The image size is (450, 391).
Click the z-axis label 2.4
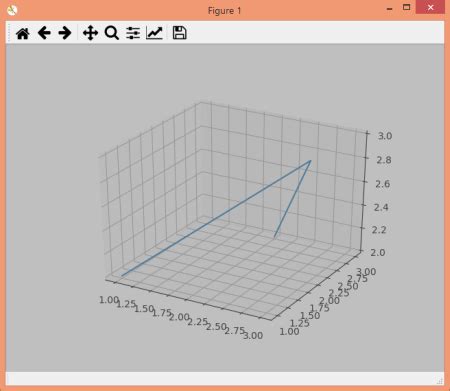(381, 207)
